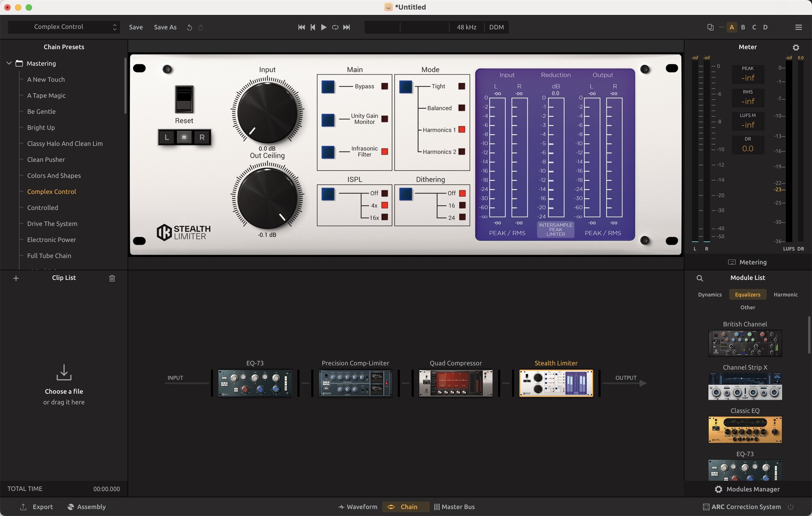812x516 pixels.
Task: Adjust the Out Ceiling knob
Action: pyautogui.click(x=267, y=199)
